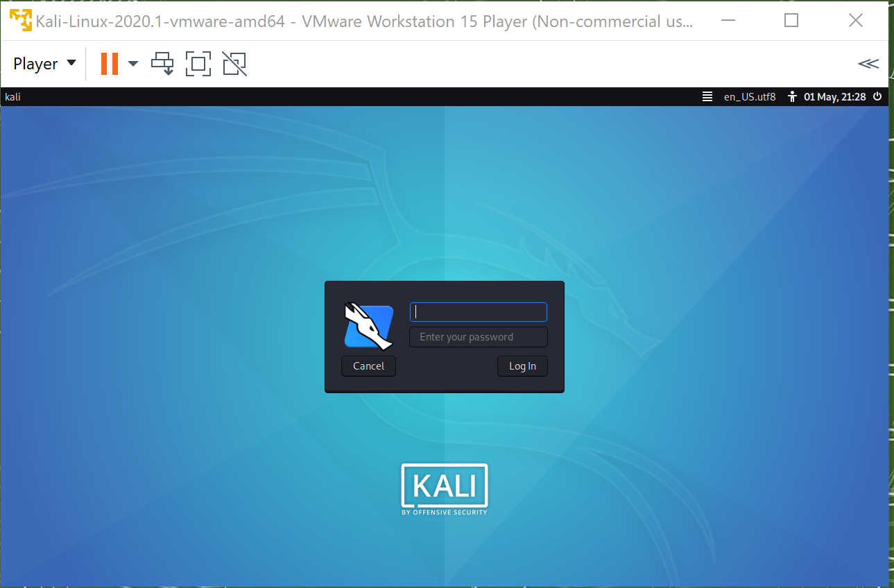Maximize the VMware Player window

(x=791, y=21)
